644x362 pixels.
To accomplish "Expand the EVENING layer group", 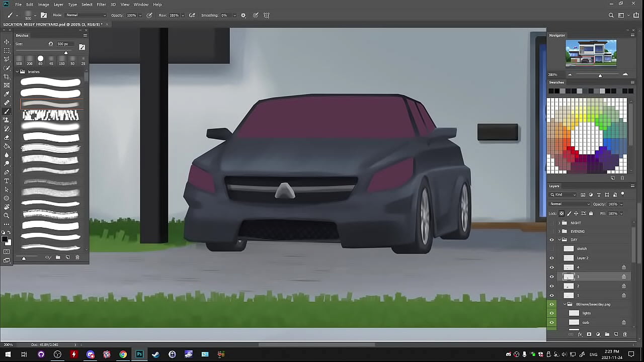I will (559, 231).
